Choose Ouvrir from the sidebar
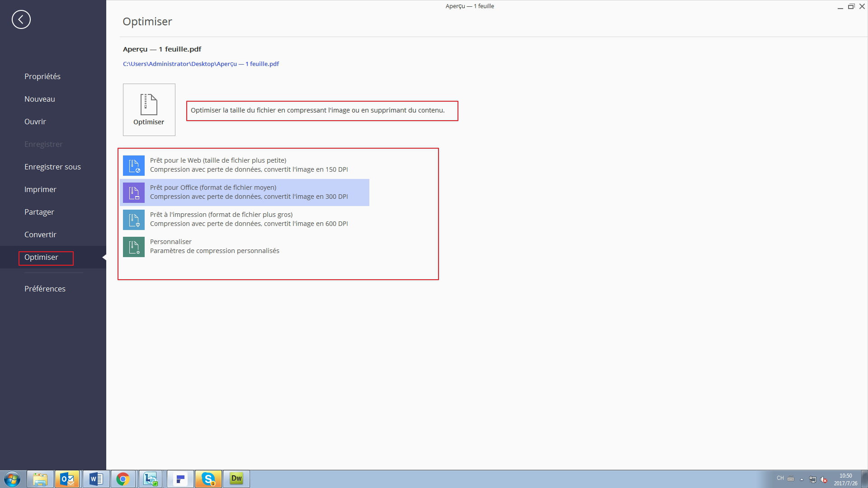The height and width of the screenshot is (488, 868). click(x=35, y=122)
